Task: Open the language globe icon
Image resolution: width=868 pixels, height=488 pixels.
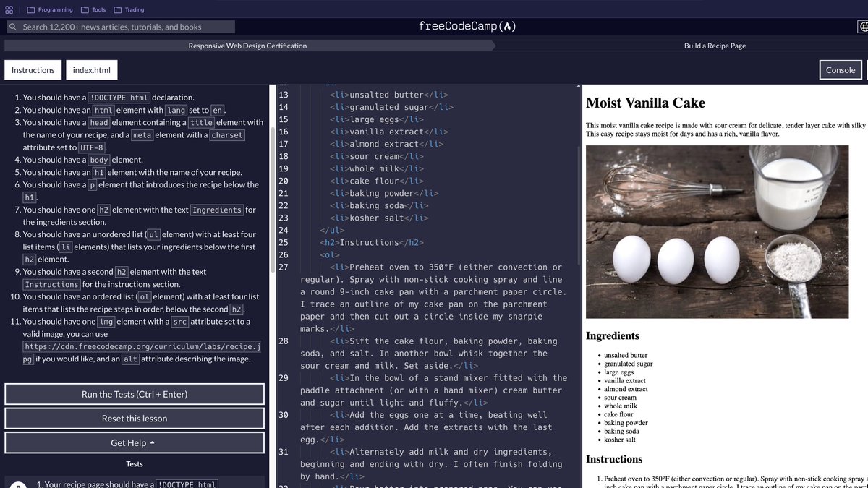Action: (863, 26)
